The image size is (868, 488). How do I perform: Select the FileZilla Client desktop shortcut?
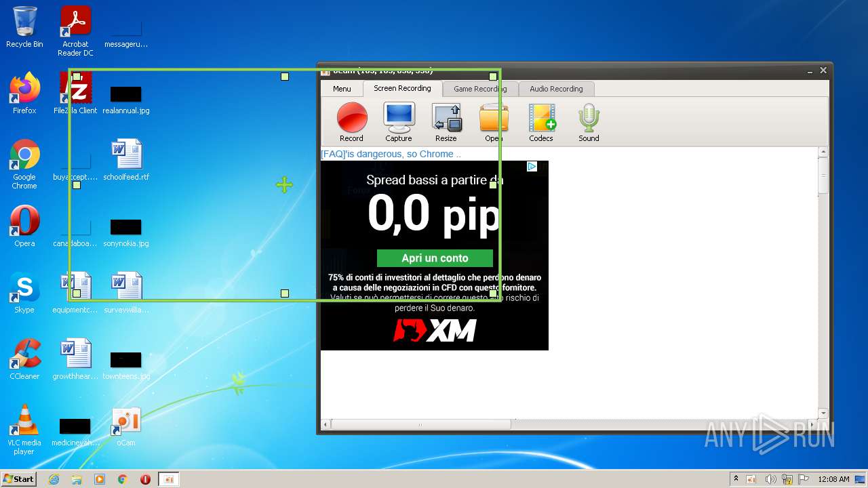(75, 94)
